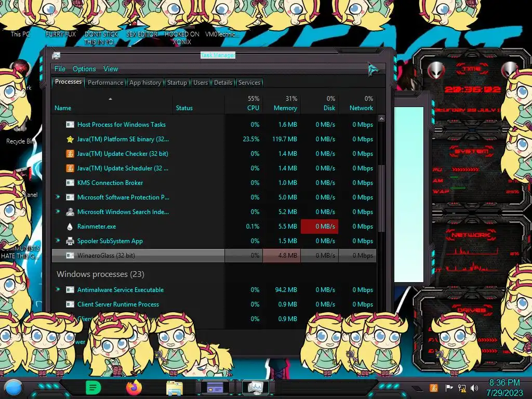Open the taskbar clock showing 8:36 PM
The width and height of the screenshot is (532, 399).
504,388
